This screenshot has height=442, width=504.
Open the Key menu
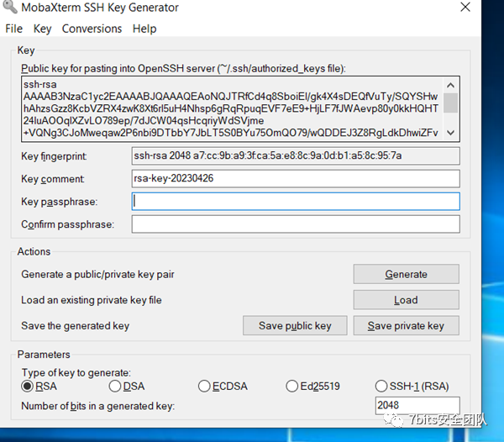click(42, 29)
